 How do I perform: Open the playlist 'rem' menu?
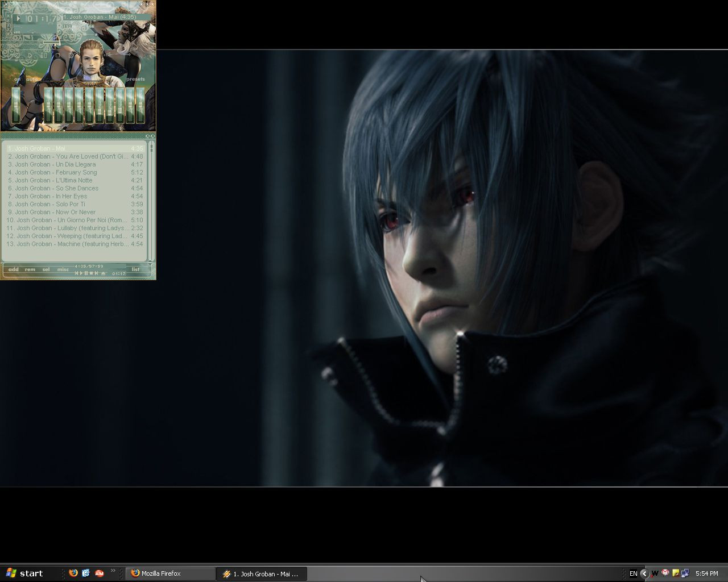click(30, 269)
